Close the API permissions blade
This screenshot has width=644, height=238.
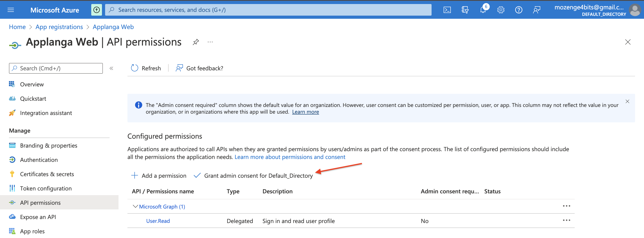click(x=628, y=42)
